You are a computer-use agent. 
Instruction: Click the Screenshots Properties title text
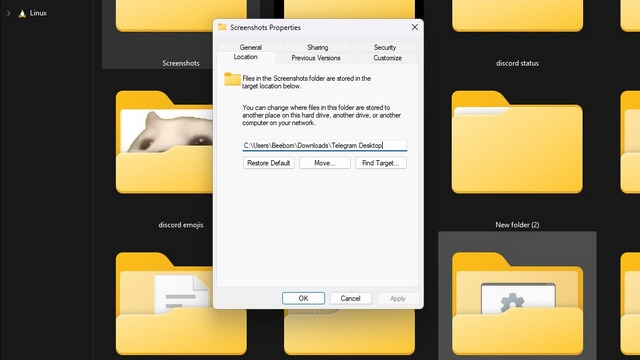[265, 27]
